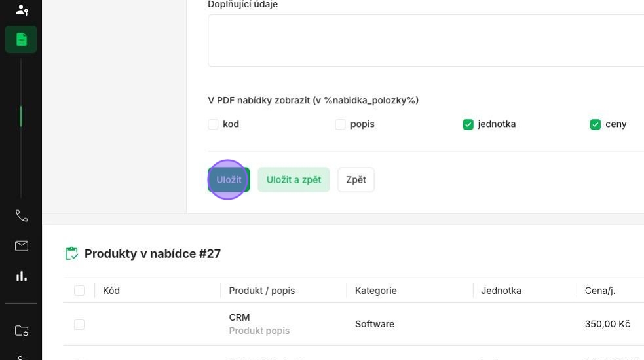Click the Cena/j. column header

coord(600,291)
